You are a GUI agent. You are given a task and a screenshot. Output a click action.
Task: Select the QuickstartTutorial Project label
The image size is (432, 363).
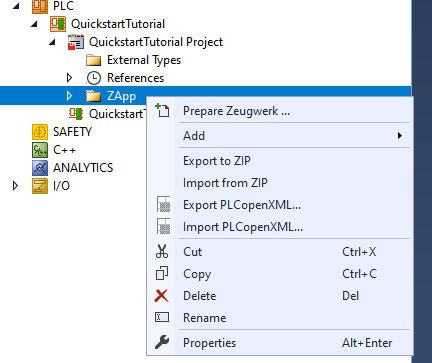[156, 42]
